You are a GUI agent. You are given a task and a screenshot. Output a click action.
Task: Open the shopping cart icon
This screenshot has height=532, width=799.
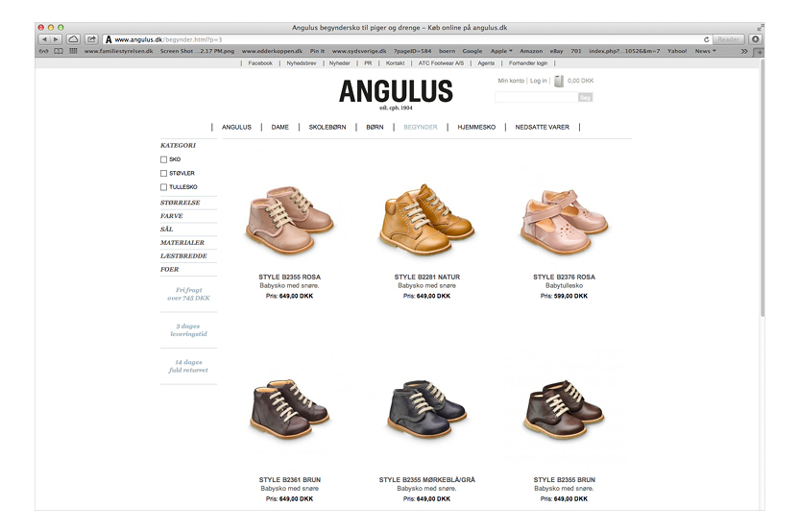pos(559,81)
